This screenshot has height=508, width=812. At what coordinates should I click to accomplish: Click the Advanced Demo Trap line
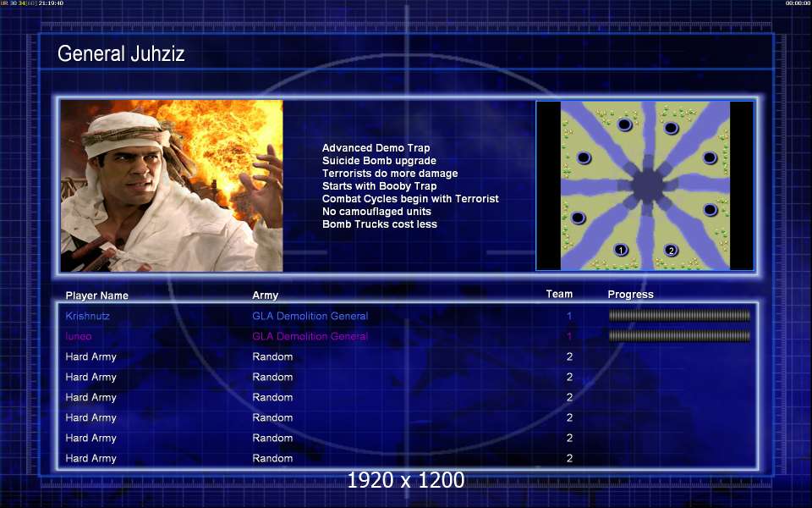click(376, 147)
